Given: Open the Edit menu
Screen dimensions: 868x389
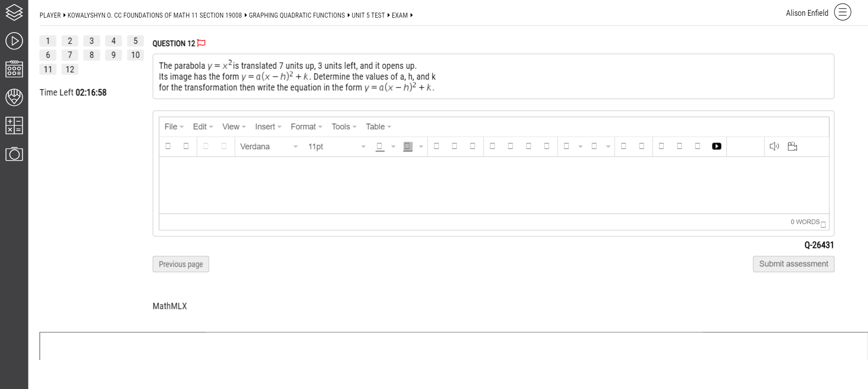Looking at the screenshot, I should pos(203,127).
